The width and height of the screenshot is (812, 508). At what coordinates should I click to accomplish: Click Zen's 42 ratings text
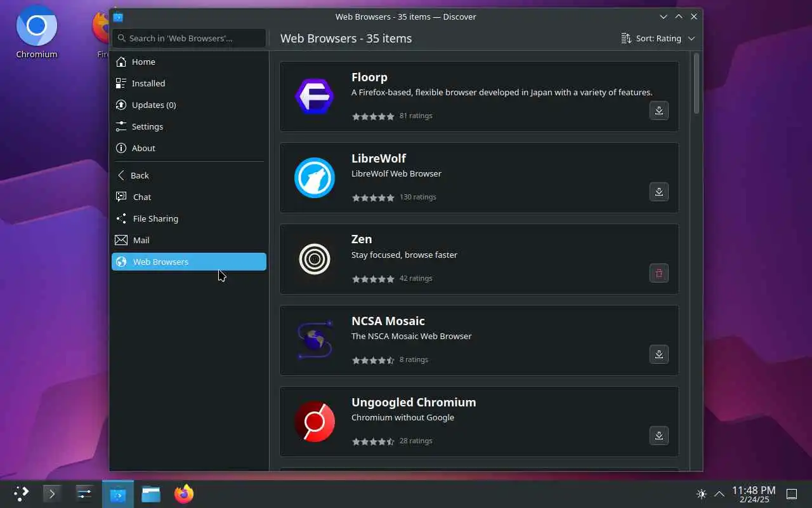416,278
